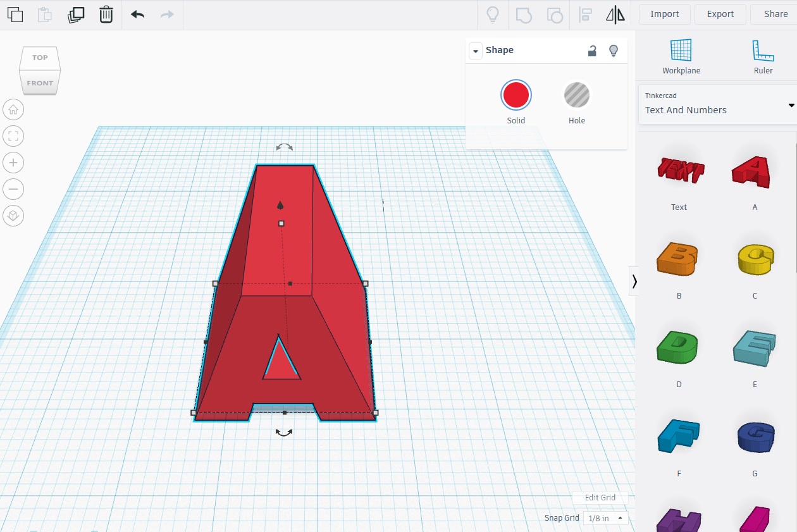Set the shape to Solid red color

click(516, 95)
